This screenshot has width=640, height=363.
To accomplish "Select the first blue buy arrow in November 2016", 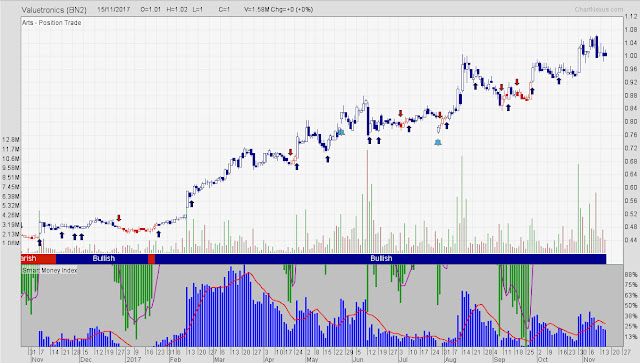I will click(40, 243).
